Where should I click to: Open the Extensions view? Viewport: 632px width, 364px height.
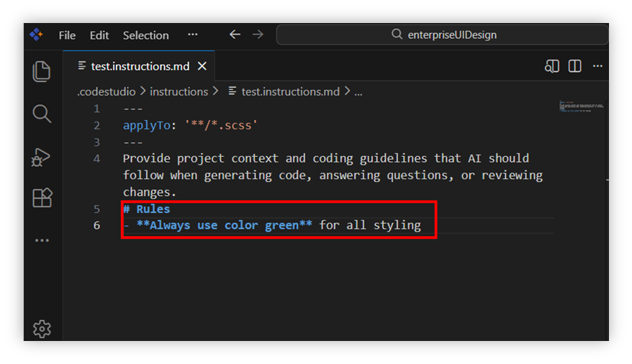pyautogui.click(x=42, y=198)
